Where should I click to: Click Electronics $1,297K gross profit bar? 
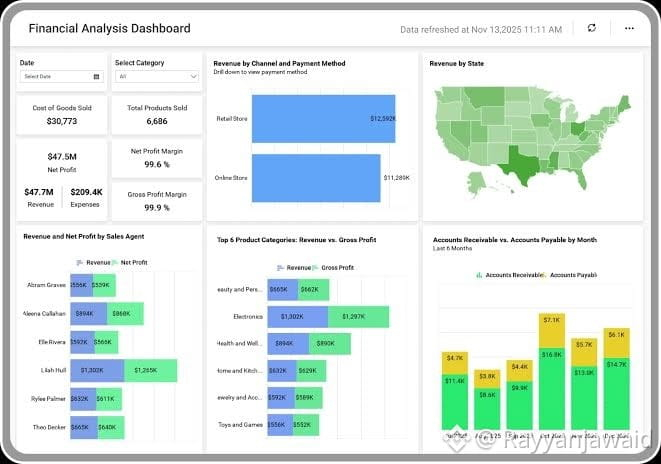[x=358, y=317]
